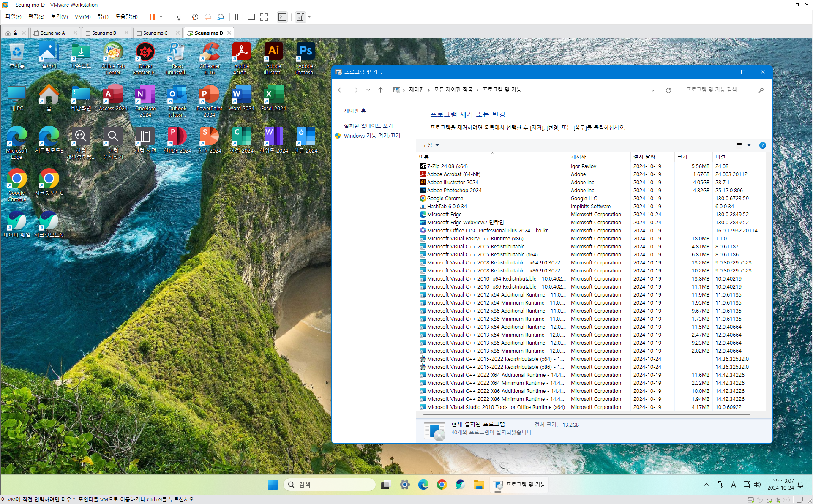Open Adobe Acrobat desktop shortcut

tap(241, 58)
